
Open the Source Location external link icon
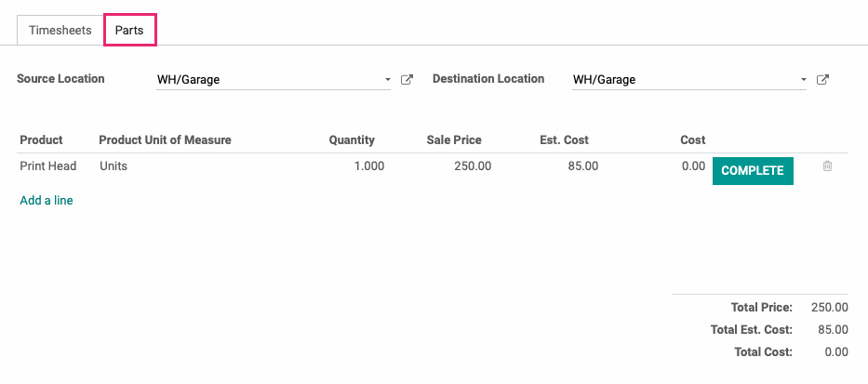[x=407, y=80]
